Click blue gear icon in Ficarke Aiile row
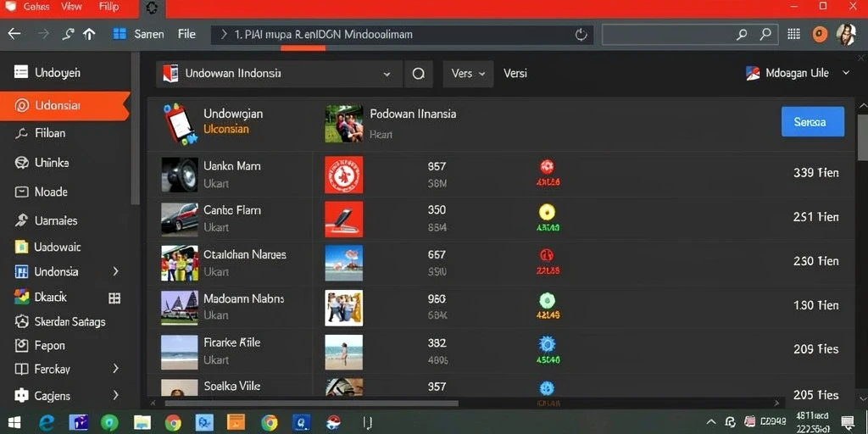The height and width of the screenshot is (434, 868). point(547,344)
